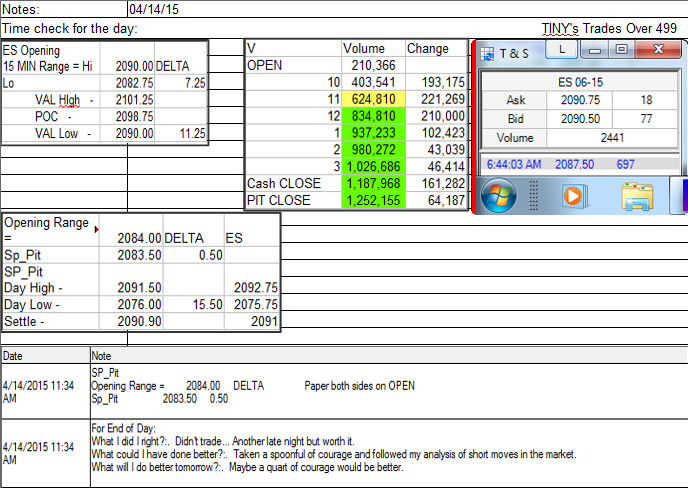Viewport: 688px width, 488px height.
Task: Select the Bid price 2090.50
Action: click(x=580, y=119)
